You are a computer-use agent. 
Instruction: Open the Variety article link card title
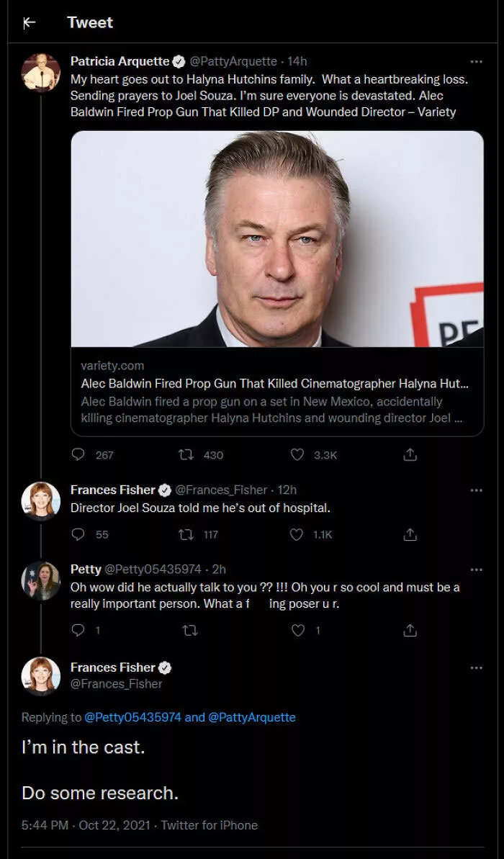[x=274, y=383]
